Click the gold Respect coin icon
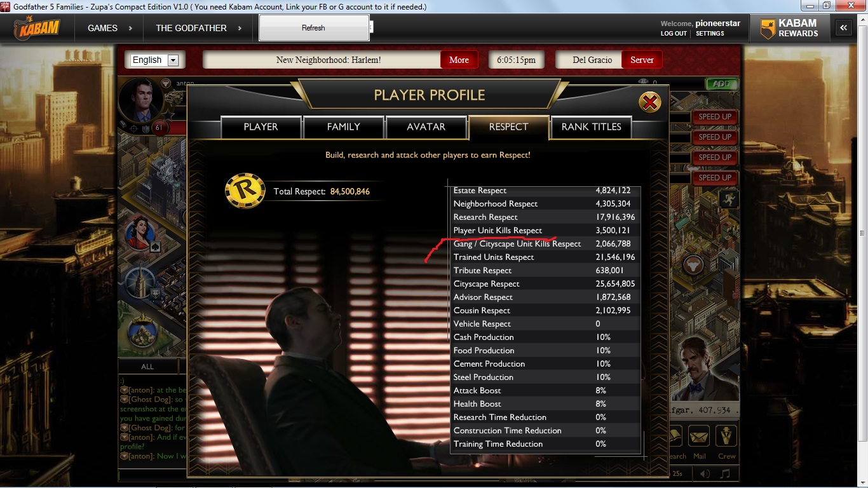 [x=245, y=191]
